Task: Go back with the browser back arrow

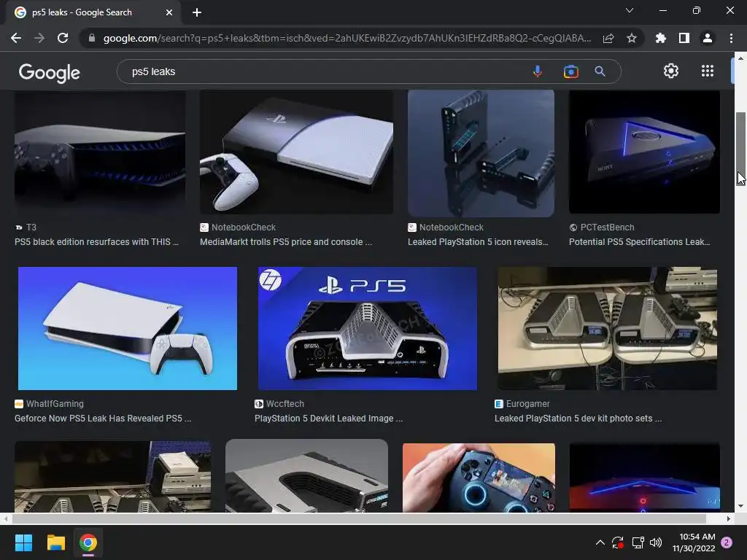Action: click(16, 38)
